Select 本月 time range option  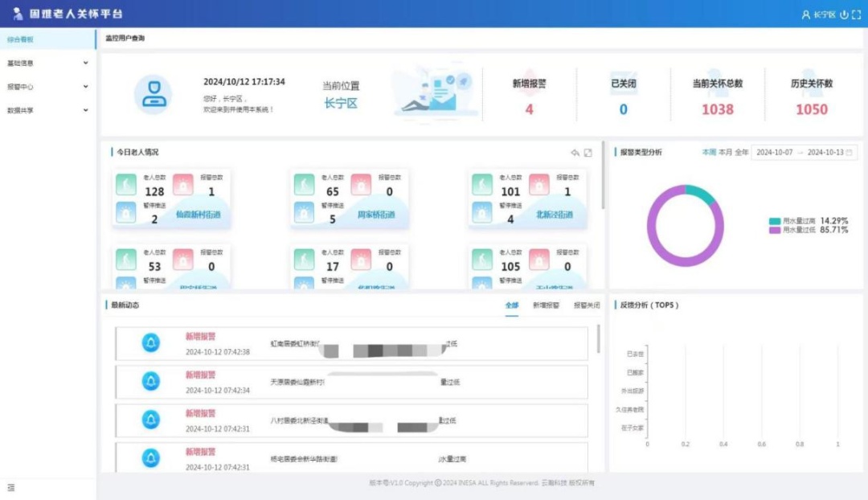point(725,152)
